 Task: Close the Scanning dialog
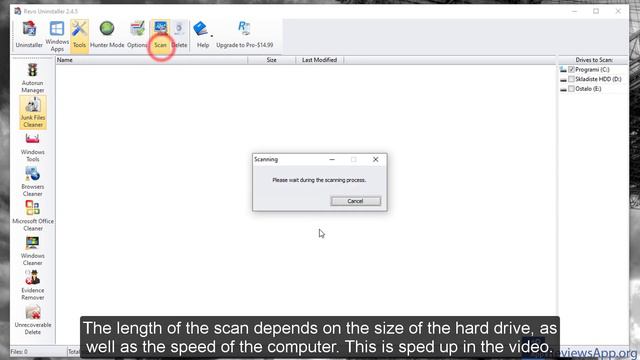(376, 159)
